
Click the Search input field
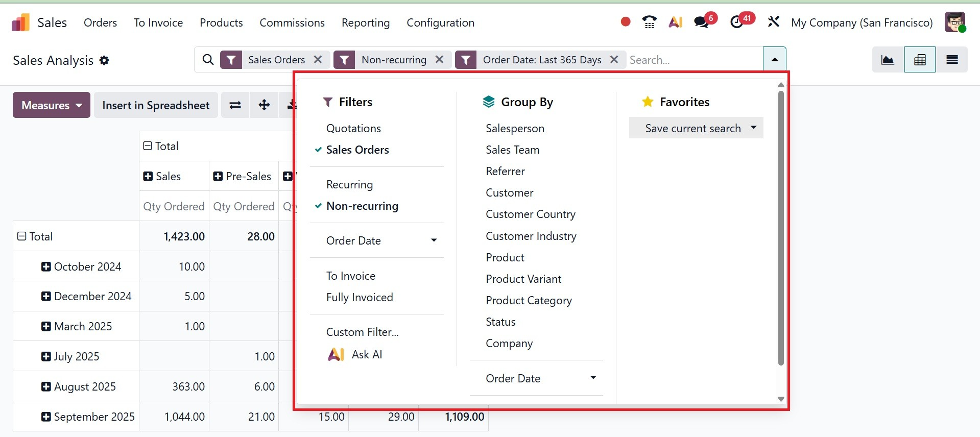coord(694,60)
